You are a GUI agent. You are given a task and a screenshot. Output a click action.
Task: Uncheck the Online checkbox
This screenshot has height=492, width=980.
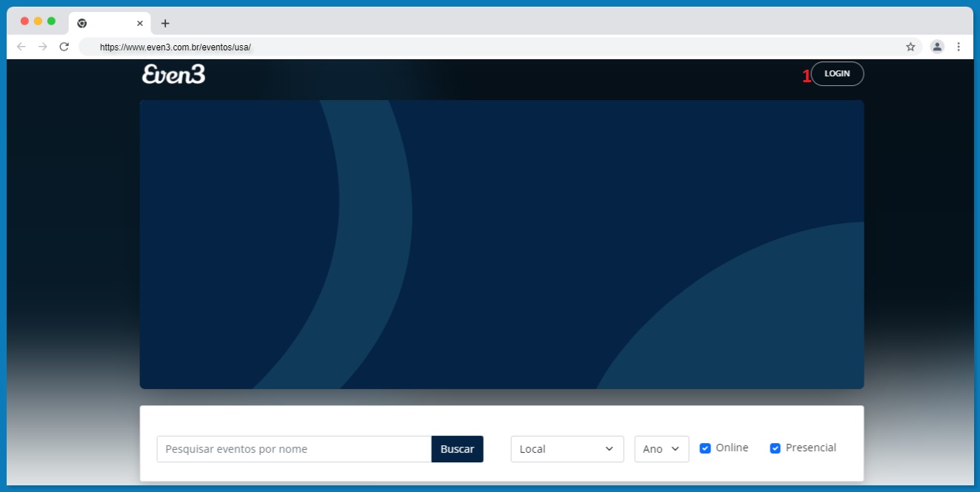705,448
